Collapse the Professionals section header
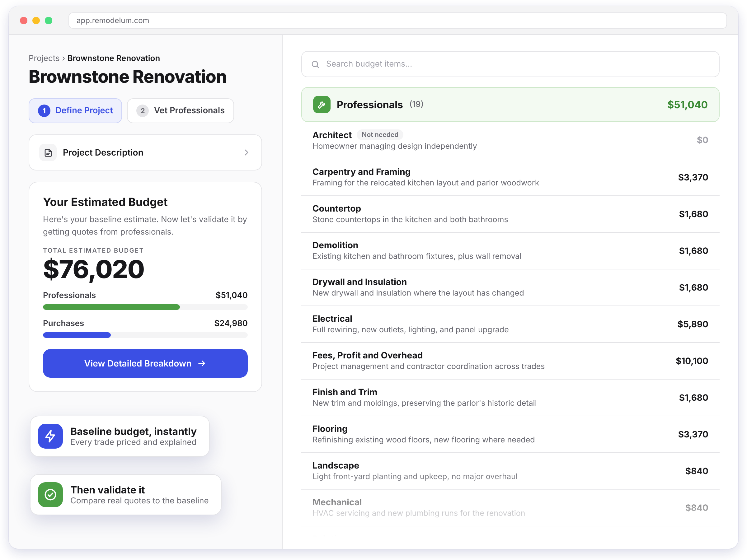The width and height of the screenshot is (747, 560). 510,105
